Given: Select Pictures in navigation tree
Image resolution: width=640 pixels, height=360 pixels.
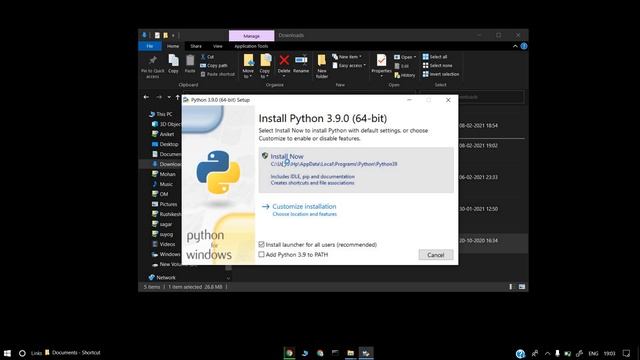Looking at the screenshot, I should point(164,204).
